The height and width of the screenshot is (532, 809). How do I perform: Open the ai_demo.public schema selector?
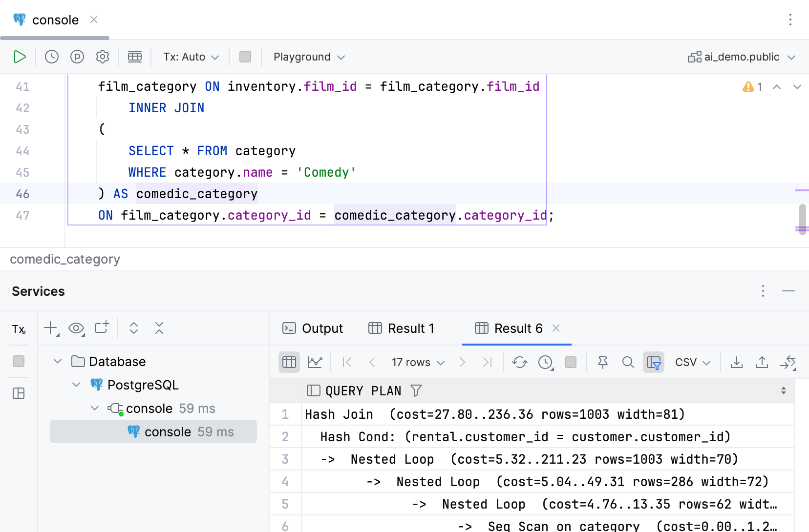(742, 57)
